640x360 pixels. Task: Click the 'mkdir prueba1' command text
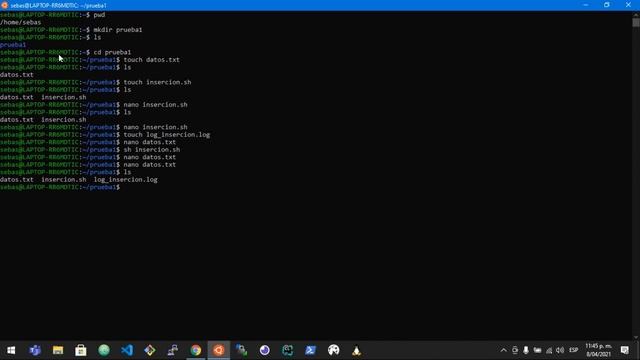(118, 30)
